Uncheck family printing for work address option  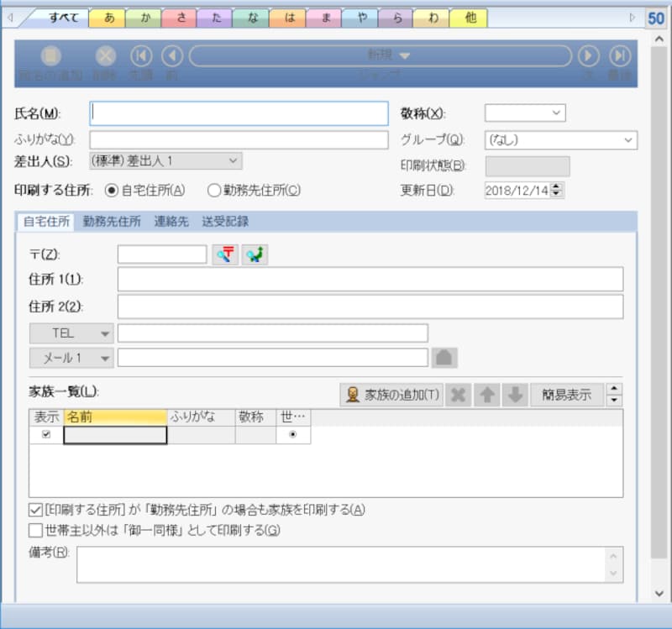point(35,508)
